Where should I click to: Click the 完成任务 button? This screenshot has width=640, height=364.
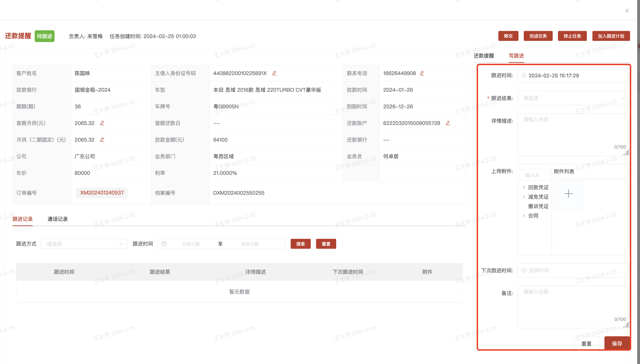click(x=538, y=36)
